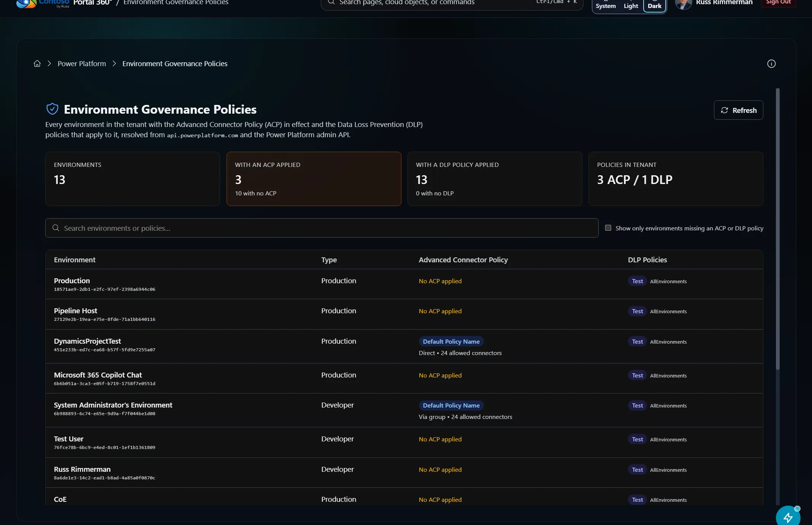Image resolution: width=812 pixels, height=525 pixels.
Task: Click the Portal 360 header title
Action: tap(92, 3)
